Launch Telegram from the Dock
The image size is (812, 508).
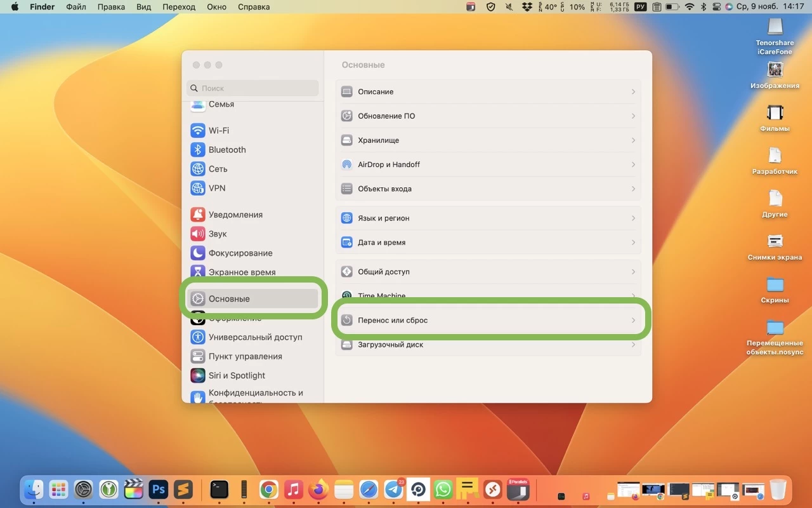coord(393,490)
